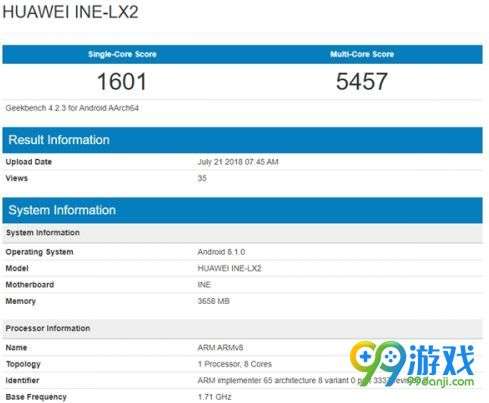Screen dimensions: 489x403
Task: Select the 3558 MB memory value
Action: (x=213, y=301)
